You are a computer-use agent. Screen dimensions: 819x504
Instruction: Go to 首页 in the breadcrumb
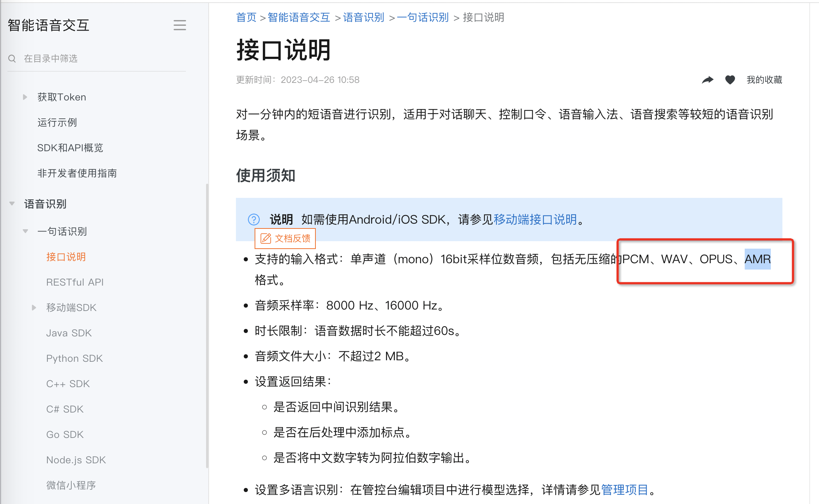(x=246, y=17)
